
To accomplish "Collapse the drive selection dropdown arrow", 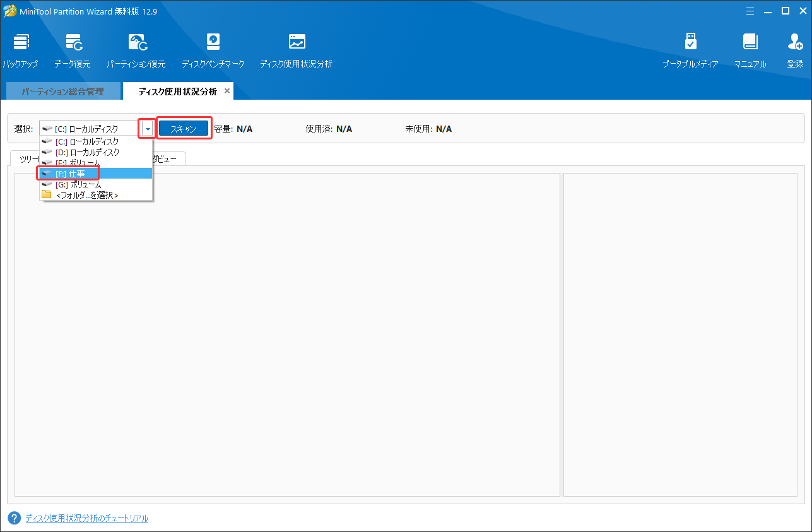I will (146, 129).
